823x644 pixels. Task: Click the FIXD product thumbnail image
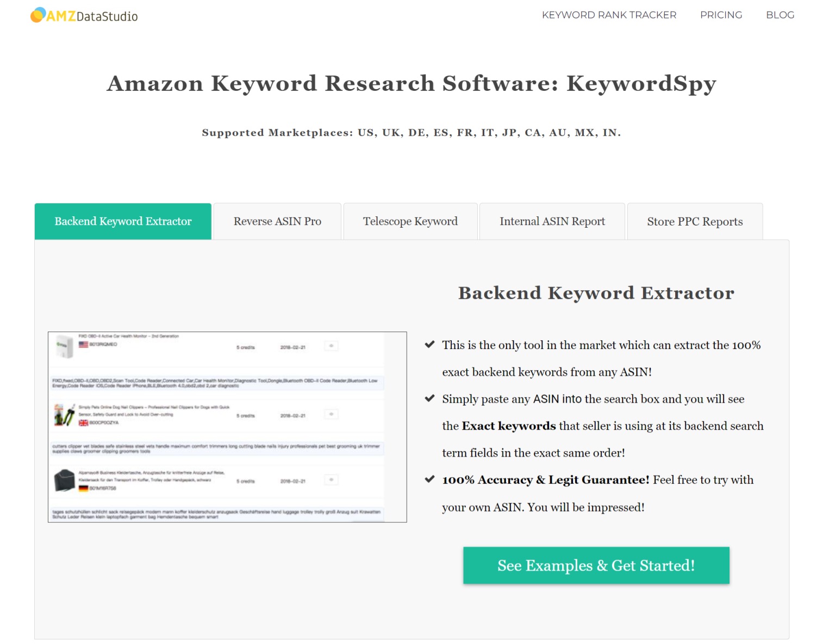click(65, 346)
